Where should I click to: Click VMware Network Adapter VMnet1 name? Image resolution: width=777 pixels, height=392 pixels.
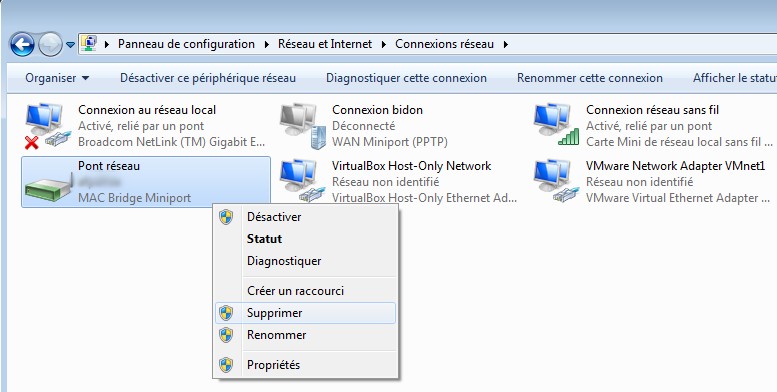click(675, 166)
